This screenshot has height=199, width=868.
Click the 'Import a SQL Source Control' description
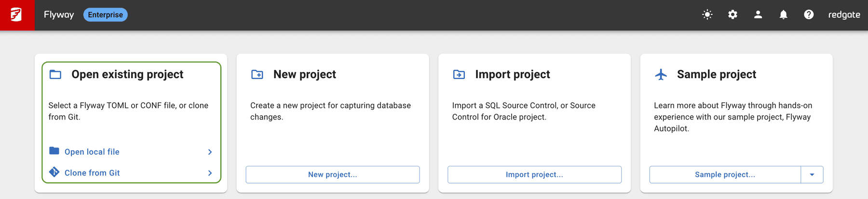click(x=524, y=111)
